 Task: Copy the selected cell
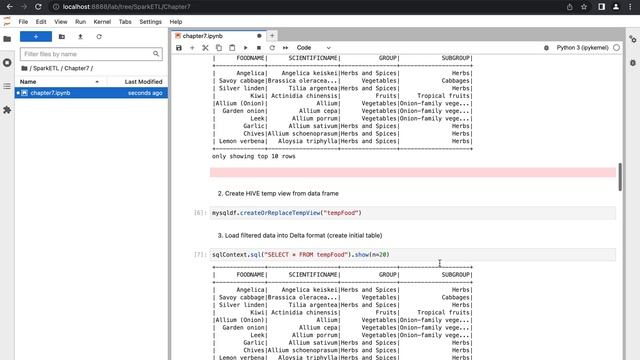219,48
